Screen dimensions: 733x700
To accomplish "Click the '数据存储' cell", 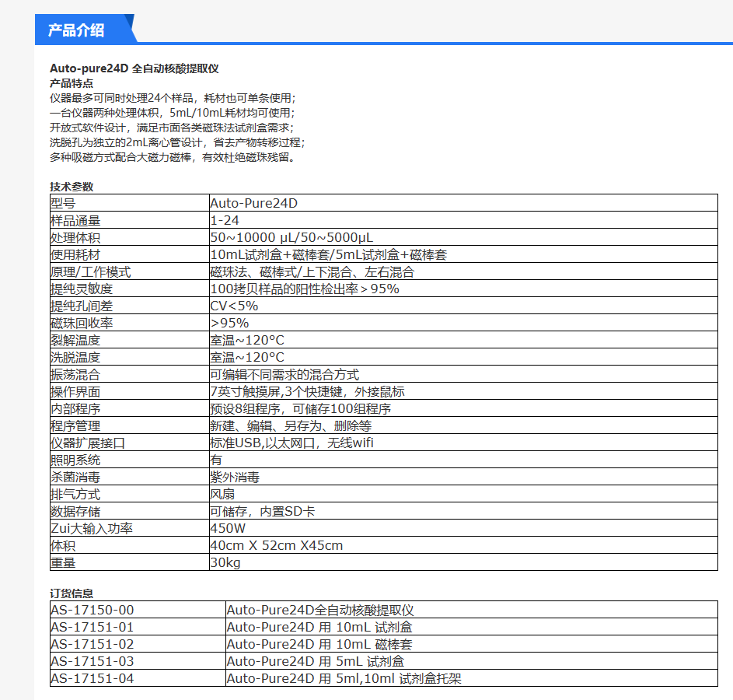I will 130,511.
